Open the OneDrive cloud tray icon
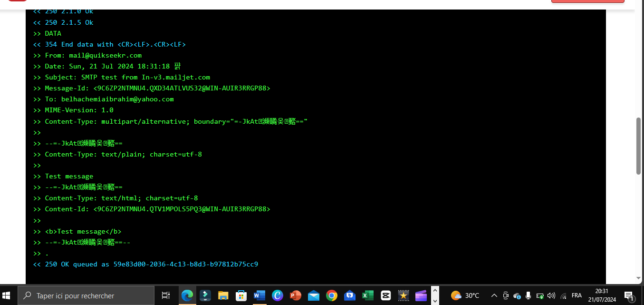The height and width of the screenshot is (305, 644). point(517,295)
